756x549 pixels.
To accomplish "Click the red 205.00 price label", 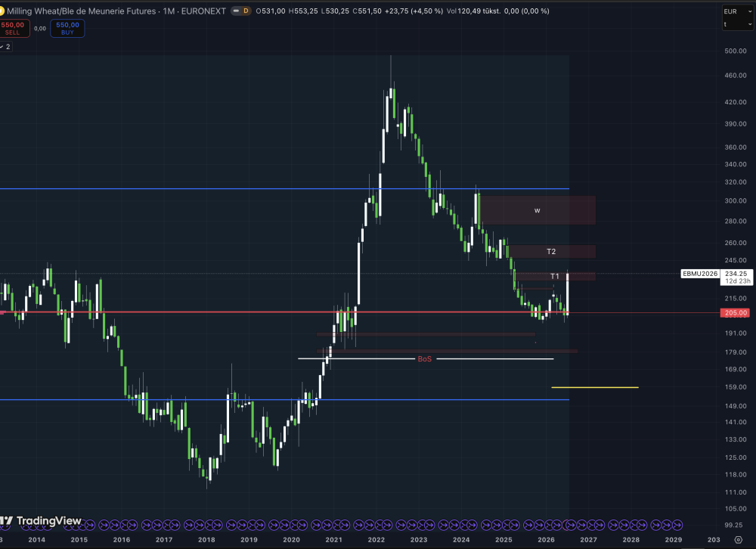I will point(736,313).
